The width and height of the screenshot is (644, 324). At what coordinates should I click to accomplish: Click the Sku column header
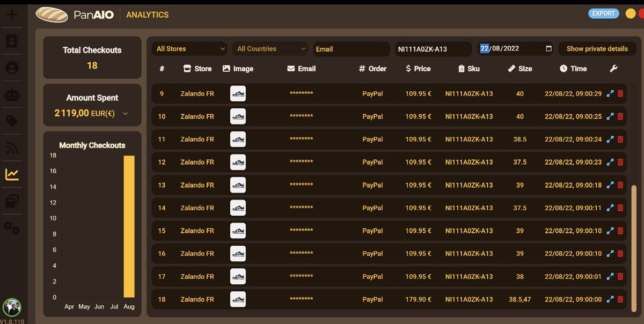[x=469, y=69]
